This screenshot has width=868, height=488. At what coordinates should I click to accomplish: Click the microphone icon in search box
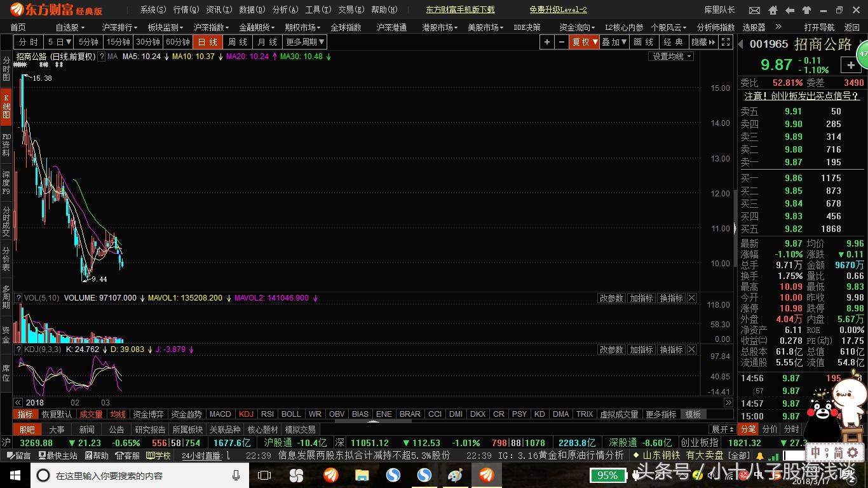236,475
